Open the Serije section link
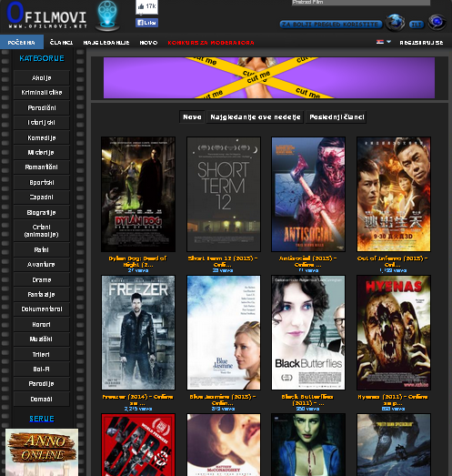452x476 pixels. 42,419
